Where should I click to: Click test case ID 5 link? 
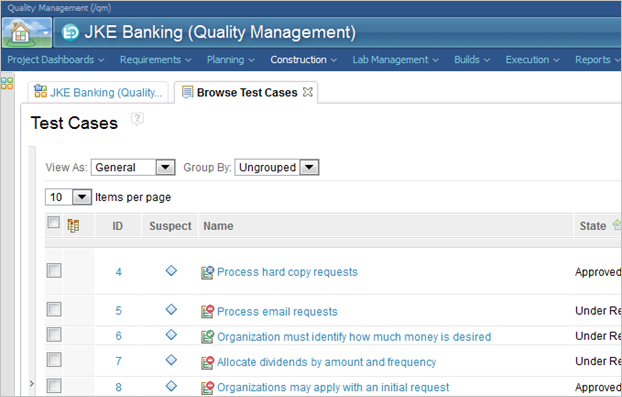119,311
